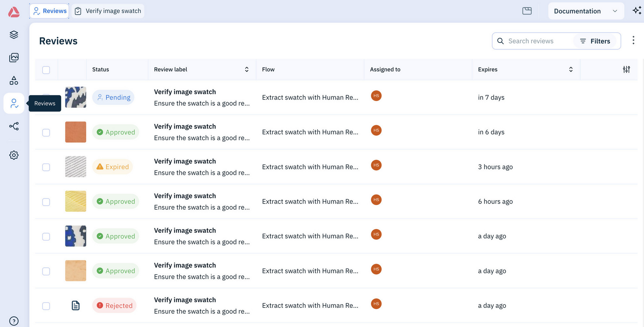Screen dimensions: 644x327
Task: Open the gray textured swatch thumbnail
Action: click(76, 167)
